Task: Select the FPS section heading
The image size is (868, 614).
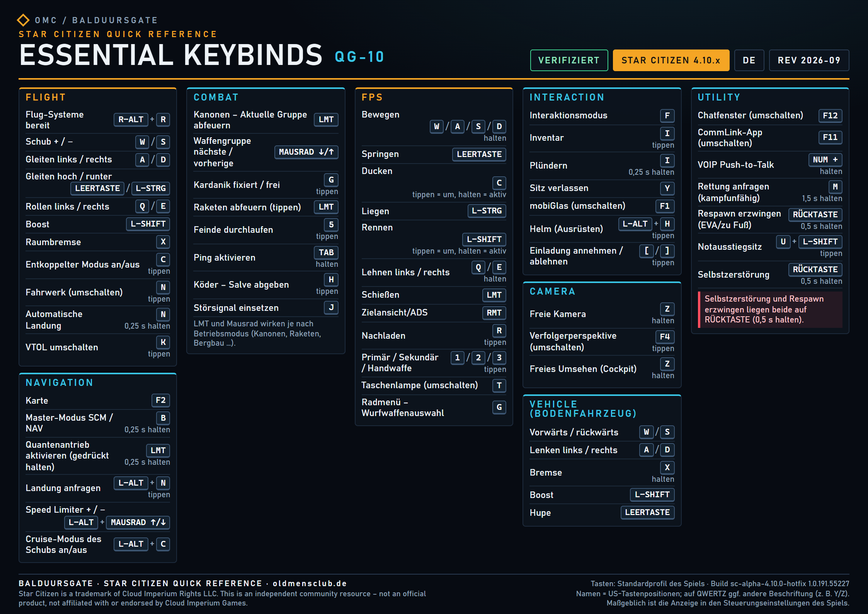Action: [372, 97]
